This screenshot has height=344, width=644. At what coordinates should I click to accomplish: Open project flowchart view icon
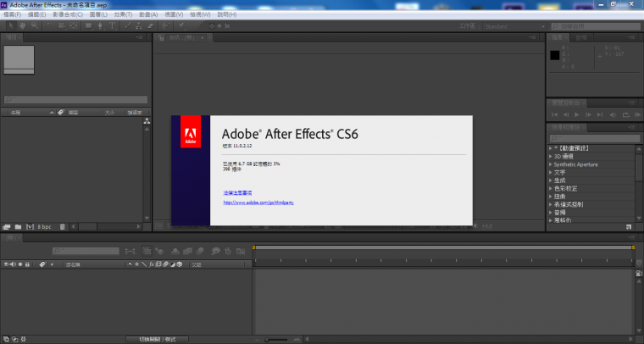click(x=146, y=122)
